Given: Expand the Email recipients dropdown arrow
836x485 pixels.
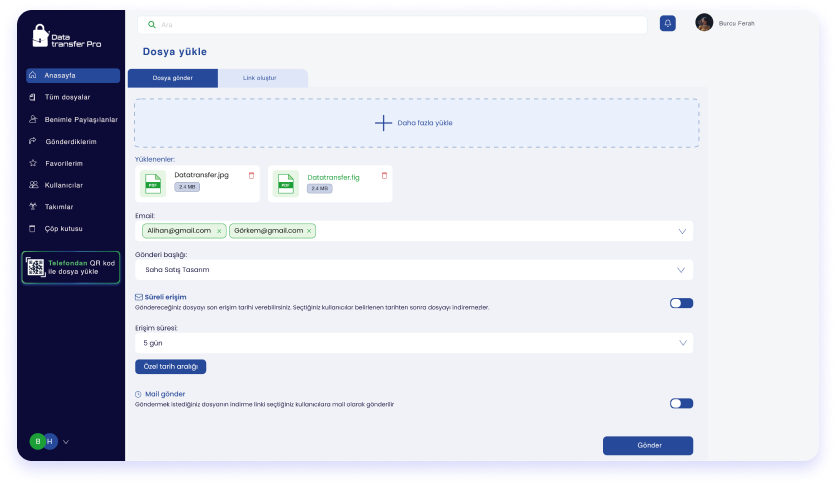Looking at the screenshot, I should [x=682, y=231].
